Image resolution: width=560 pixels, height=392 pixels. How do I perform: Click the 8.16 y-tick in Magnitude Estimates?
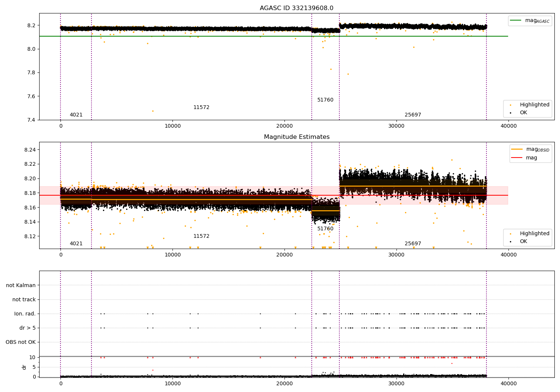pyautogui.click(x=30, y=208)
